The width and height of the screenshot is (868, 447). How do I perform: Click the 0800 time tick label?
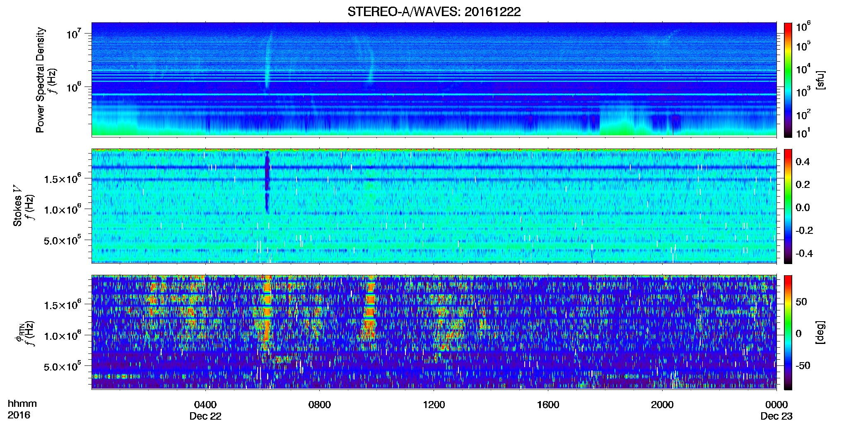click(x=320, y=404)
